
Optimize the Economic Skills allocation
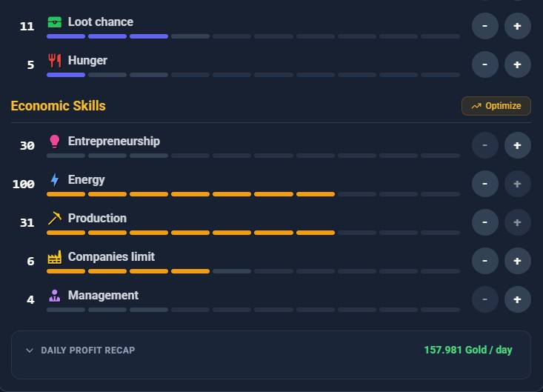pos(496,106)
